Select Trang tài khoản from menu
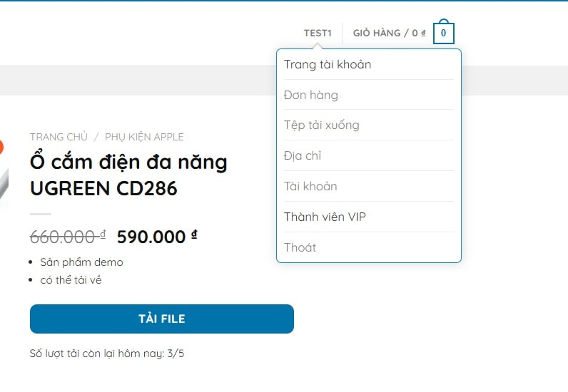Image resolution: width=568 pixels, height=392 pixels. coord(328,64)
